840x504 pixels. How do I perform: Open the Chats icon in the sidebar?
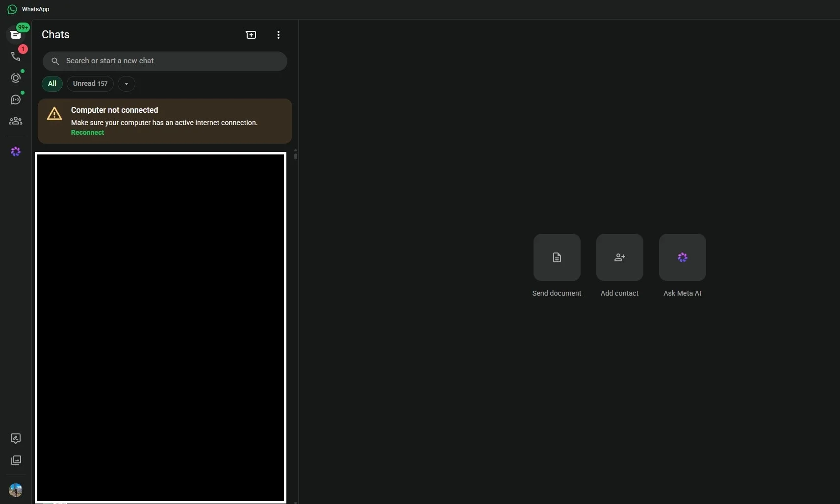[16, 35]
